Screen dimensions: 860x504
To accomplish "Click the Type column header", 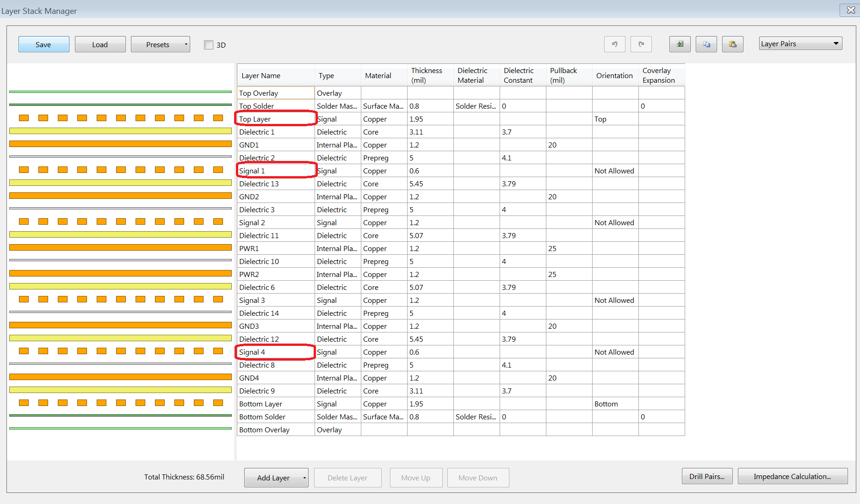I will 338,75.
